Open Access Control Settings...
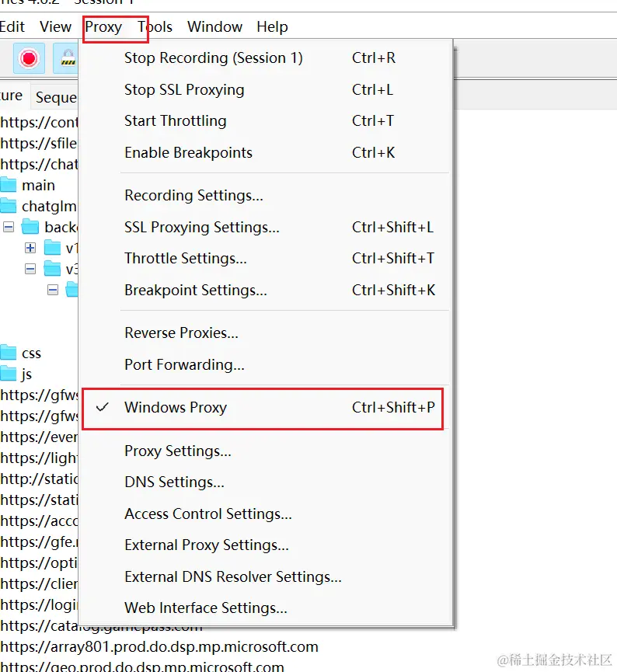 266,514
